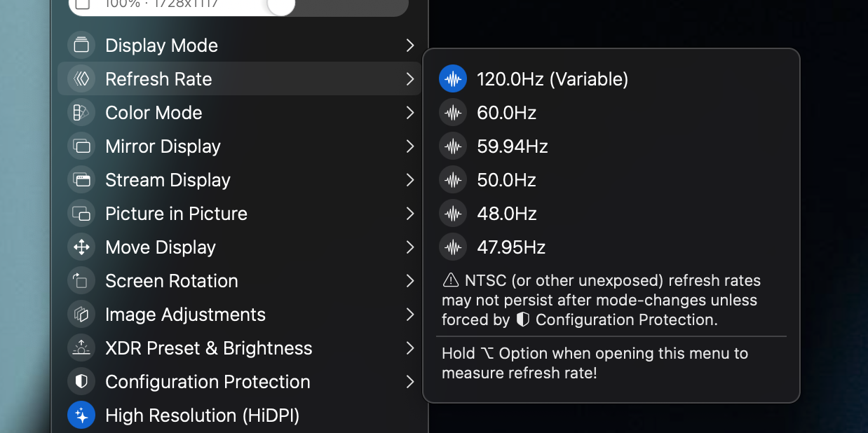Click the Mirror Display icon
Viewport: 868px width, 433px height.
coord(81,146)
